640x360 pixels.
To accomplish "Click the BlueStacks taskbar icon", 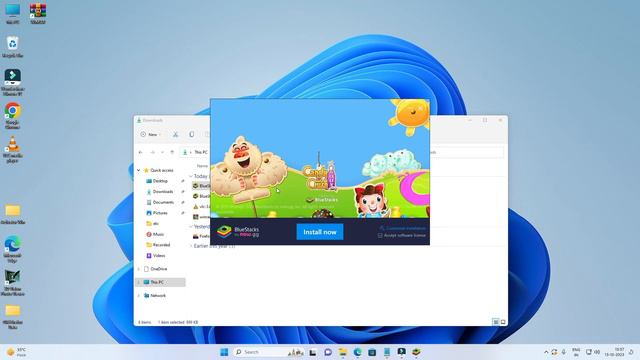I will click(416, 352).
